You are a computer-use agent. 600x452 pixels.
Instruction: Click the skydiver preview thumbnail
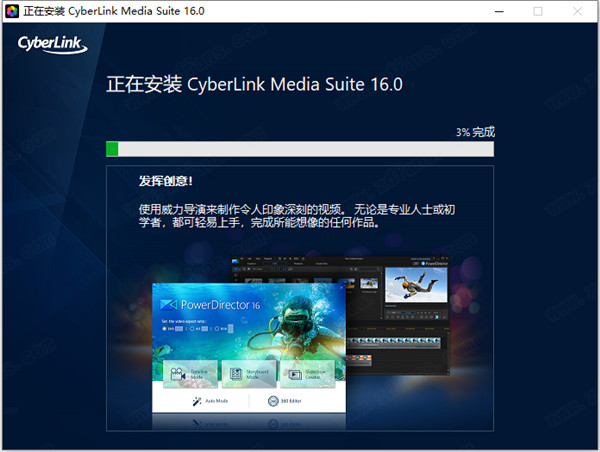416,285
